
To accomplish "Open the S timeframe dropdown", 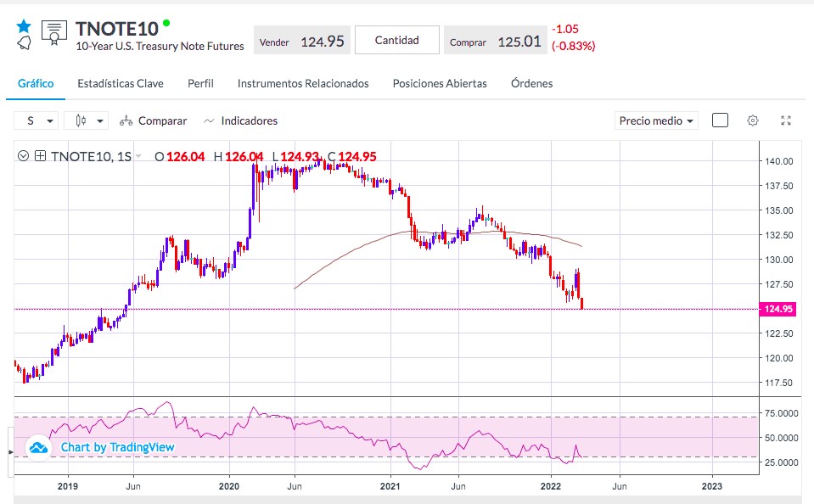I will coord(36,121).
